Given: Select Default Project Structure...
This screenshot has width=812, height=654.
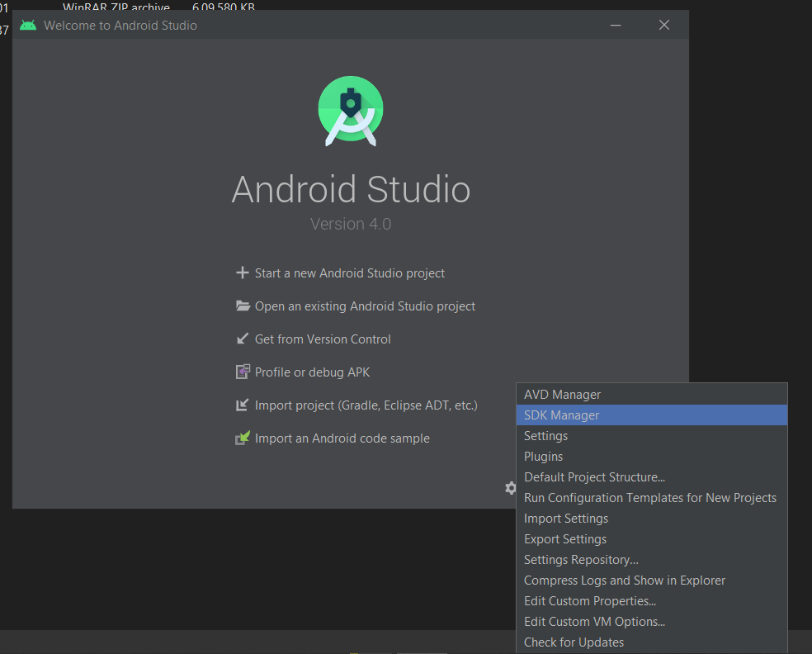Looking at the screenshot, I should point(651,477).
